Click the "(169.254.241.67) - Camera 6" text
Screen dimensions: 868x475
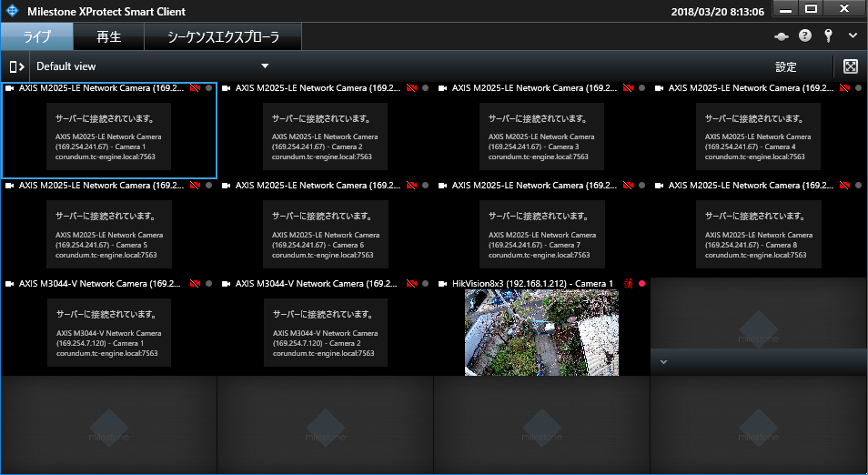[x=318, y=246]
